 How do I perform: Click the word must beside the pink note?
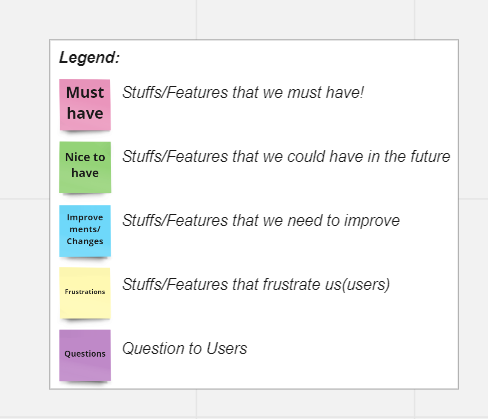point(304,93)
